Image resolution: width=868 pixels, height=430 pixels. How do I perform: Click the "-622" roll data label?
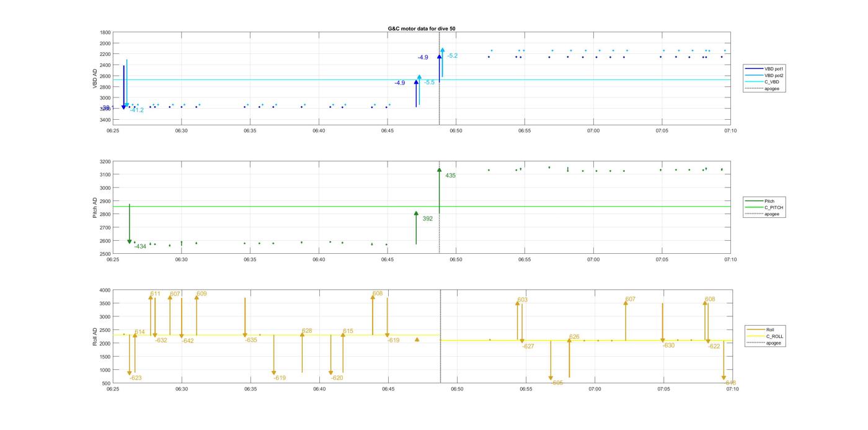714,347
